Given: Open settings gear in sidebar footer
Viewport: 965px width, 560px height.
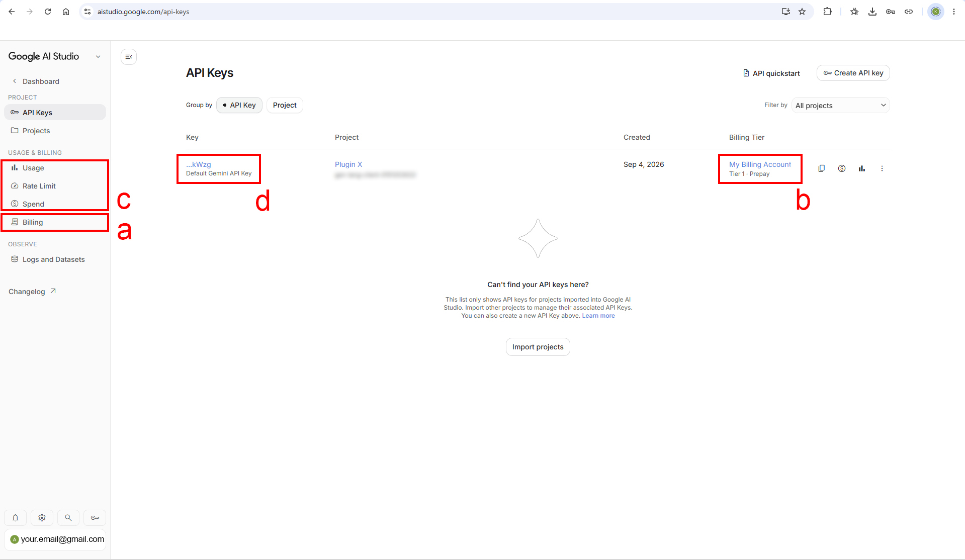Looking at the screenshot, I should point(42,517).
